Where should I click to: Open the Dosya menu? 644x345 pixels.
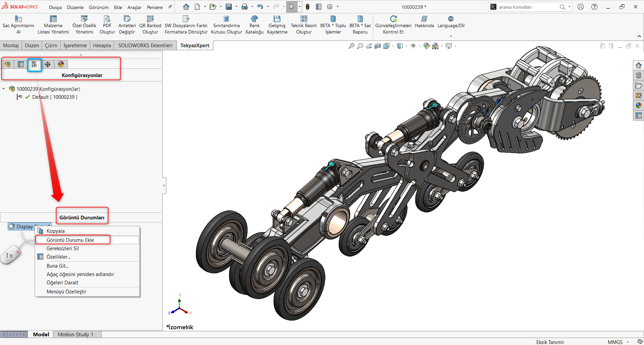55,7
